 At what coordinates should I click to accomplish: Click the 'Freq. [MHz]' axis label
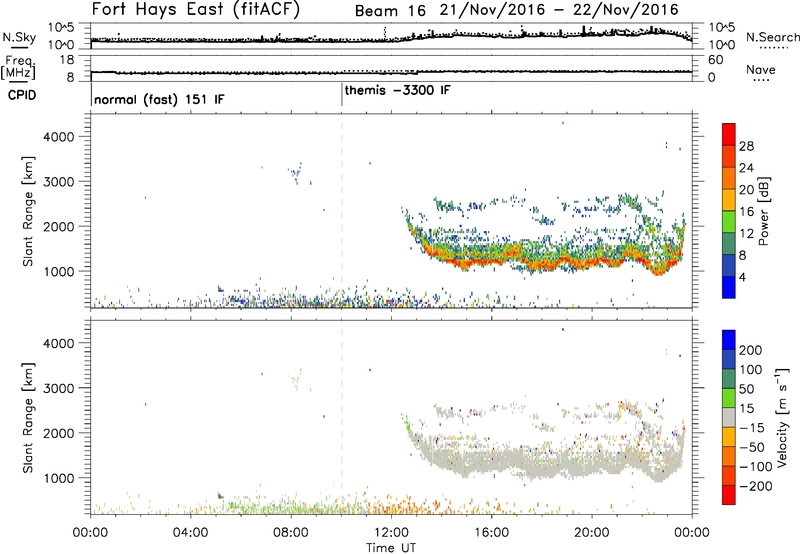click(18, 67)
